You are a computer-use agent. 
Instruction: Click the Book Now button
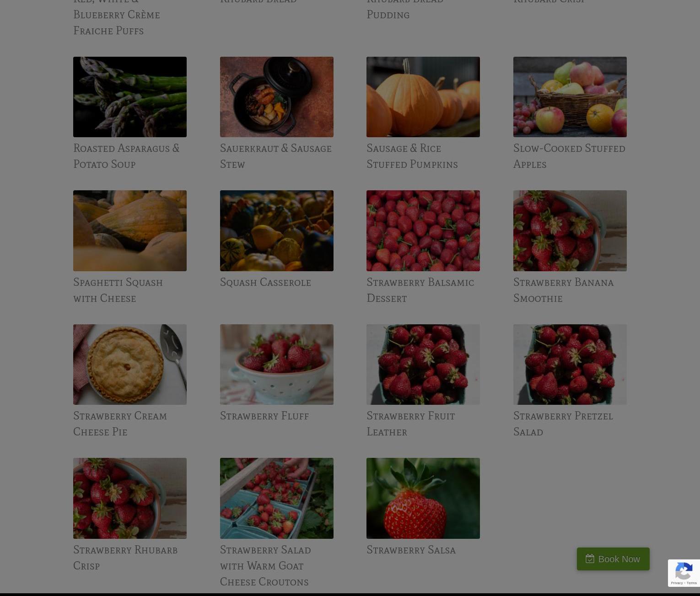tap(613, 559)
